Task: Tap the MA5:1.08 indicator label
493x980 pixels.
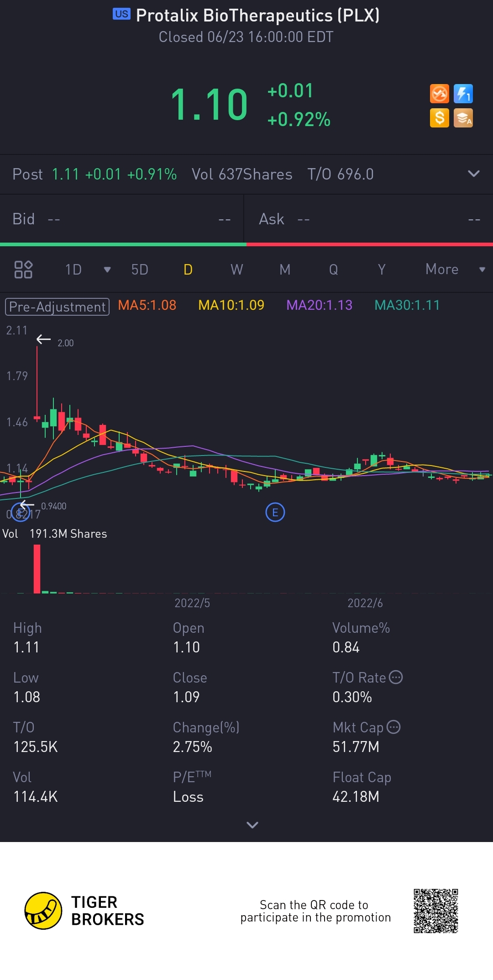Action: tap(147, 305)
